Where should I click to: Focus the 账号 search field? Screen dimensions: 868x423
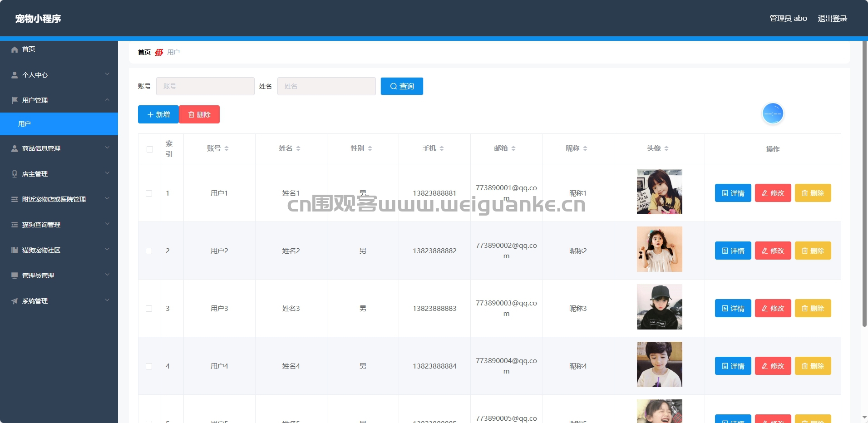coord(205,86)
